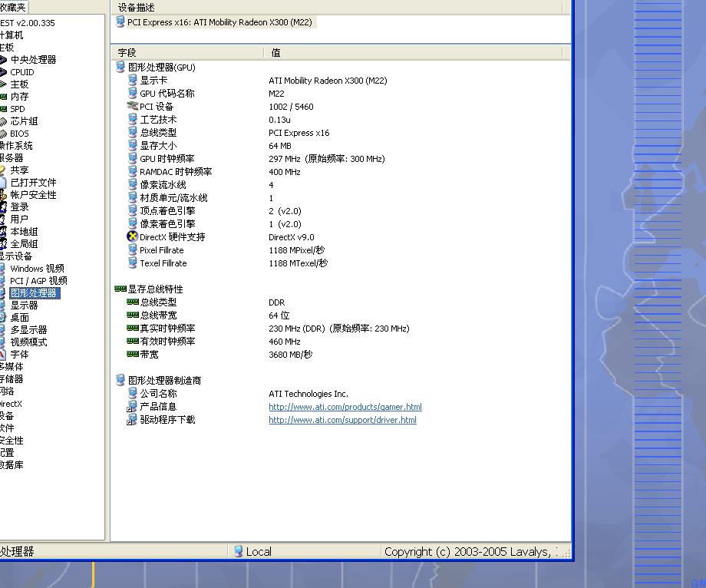Select 视频模式 tree entry
Viewport: 706px width, 588px height.
29,342
